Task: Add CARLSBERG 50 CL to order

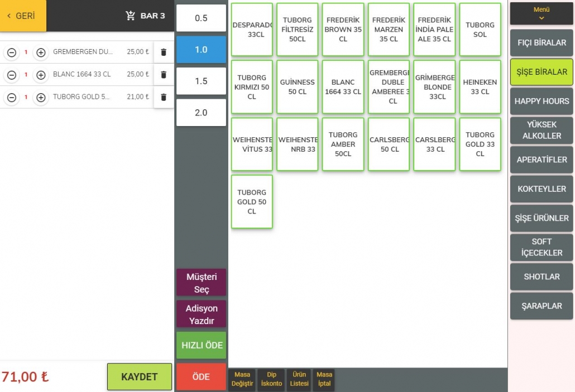Action: (389, 144)
